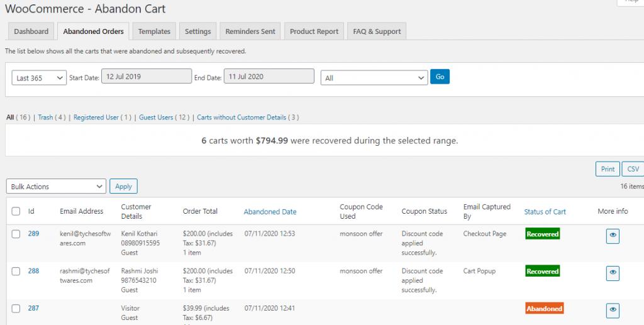Sort by Abandoned Date column header
644x325 pixels.
[270, 212]
